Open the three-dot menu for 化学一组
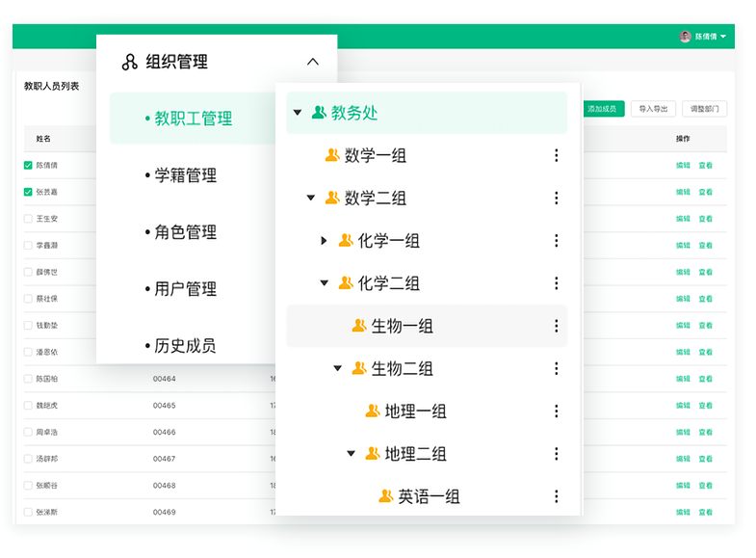The width and height of the screenshot is (756, 558). tap(556, 241)
